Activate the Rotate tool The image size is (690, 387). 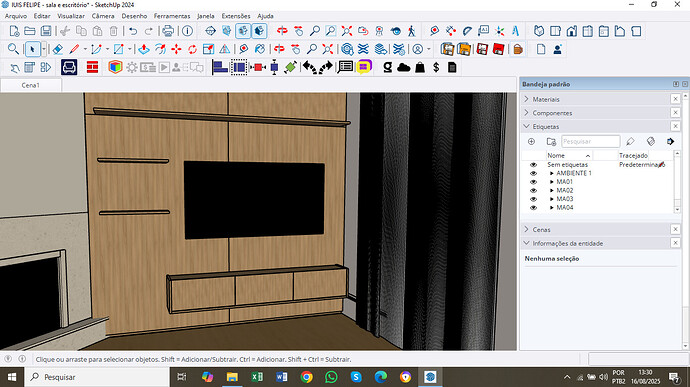tap(192, 49)
